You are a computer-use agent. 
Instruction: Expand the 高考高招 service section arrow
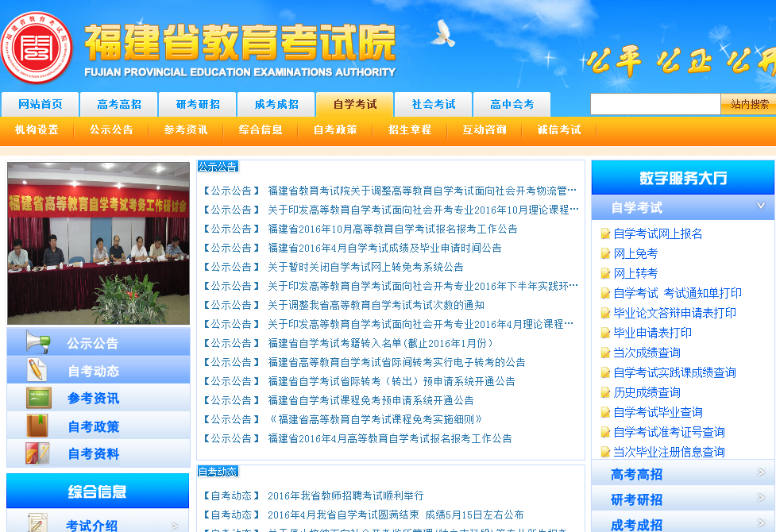click(x=761, y=472)
